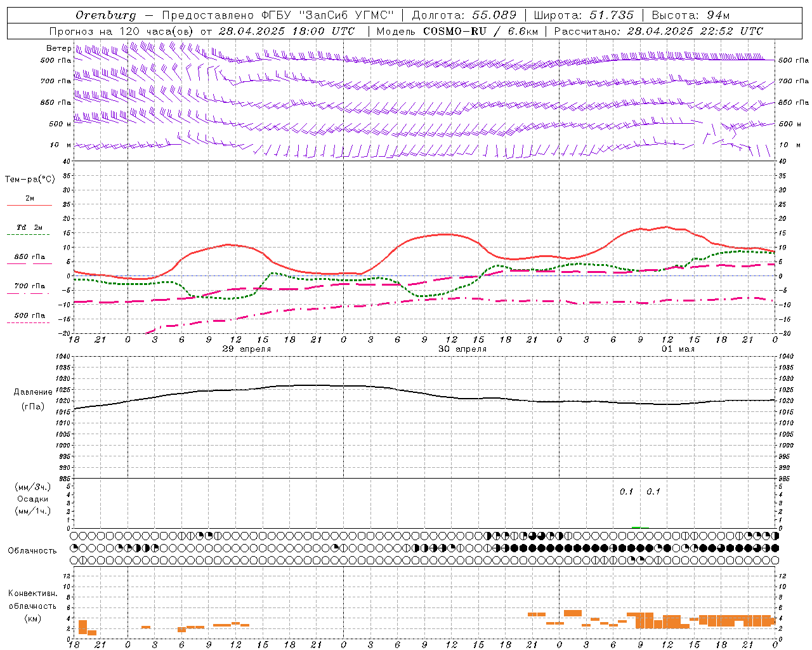This screenshot has height=650, width=812.
Task: Click the '(мм/1ч.)' precipitation unit label
Action: 32,511
